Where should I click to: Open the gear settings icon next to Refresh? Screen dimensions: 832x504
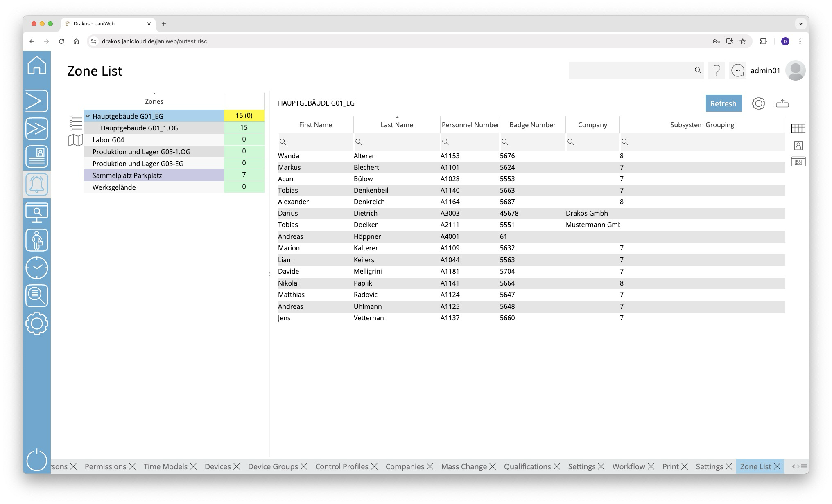tap(758, 103)
